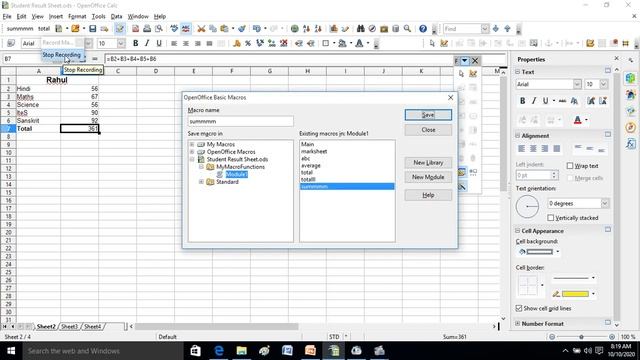Screen dimensions: 640x360
Task: Click the Zoom magnifier icon
Action: pyautogui.click(x=407, y=29)
